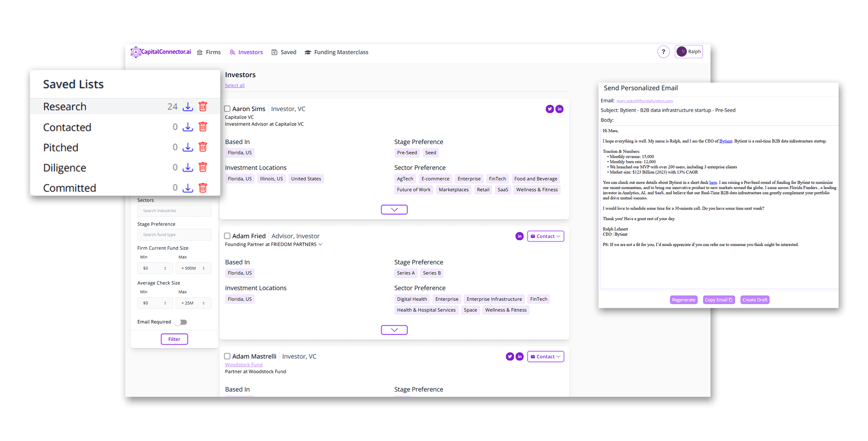Expand the Adam Fried investor card
Viewport: 868px width, 441px height.
(394, 330)
